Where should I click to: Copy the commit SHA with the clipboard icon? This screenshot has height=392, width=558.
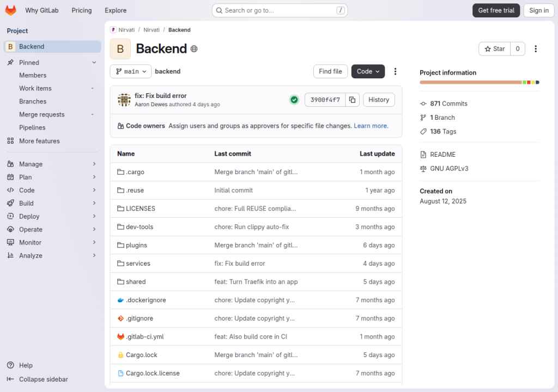tap(352, 100)
